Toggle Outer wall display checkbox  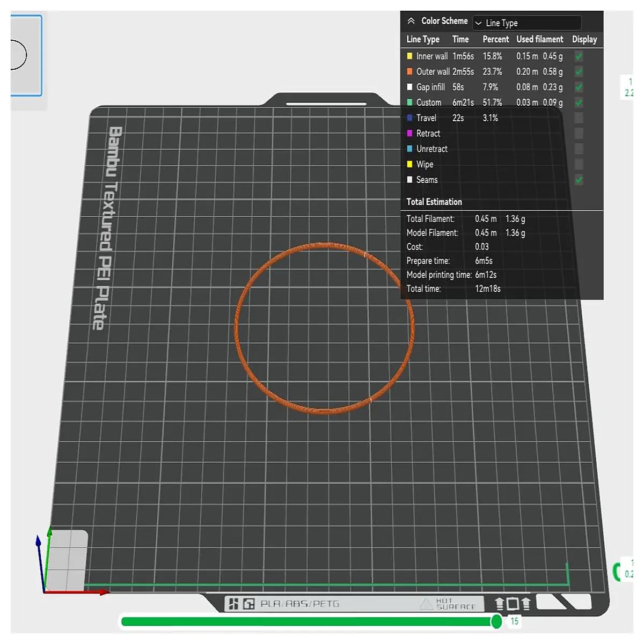coord(579,71)
